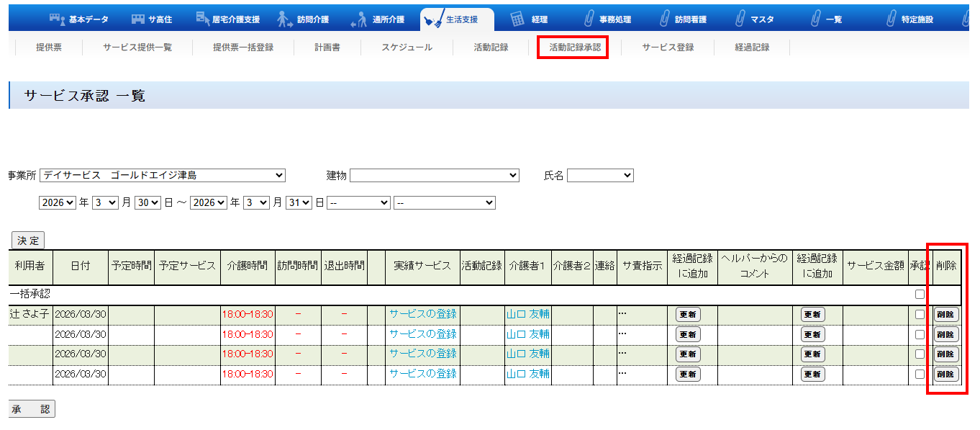
Task: Select the 訪問介護 walking person icon
Action: [286, 19]
